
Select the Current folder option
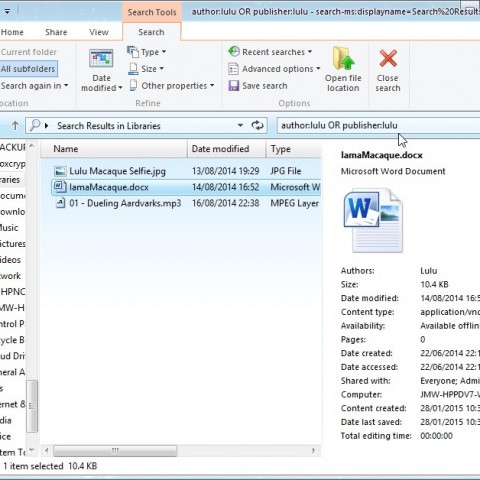(x=28, y=52)
